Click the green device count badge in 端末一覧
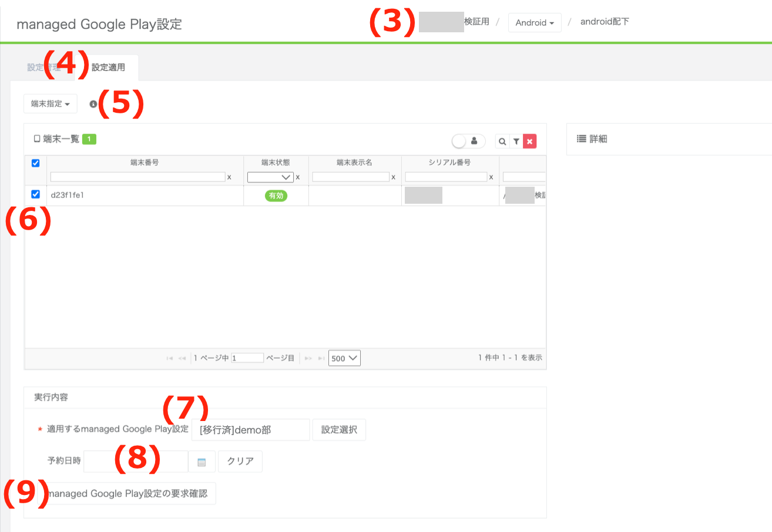 [89, 139]
